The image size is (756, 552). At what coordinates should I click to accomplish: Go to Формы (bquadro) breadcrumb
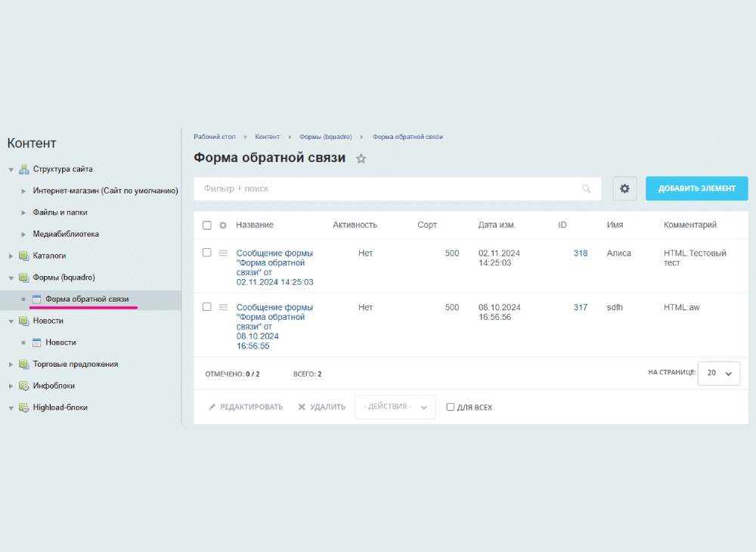325,137
